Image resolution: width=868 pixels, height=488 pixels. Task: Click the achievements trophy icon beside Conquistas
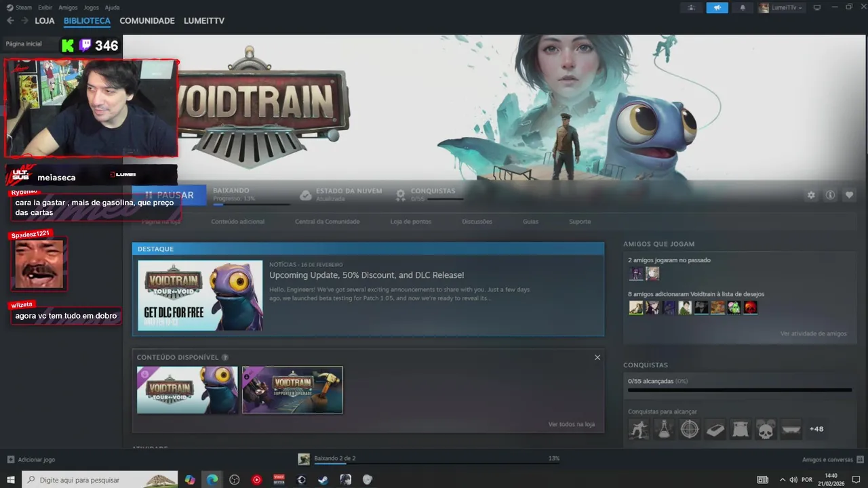[401, 195]
